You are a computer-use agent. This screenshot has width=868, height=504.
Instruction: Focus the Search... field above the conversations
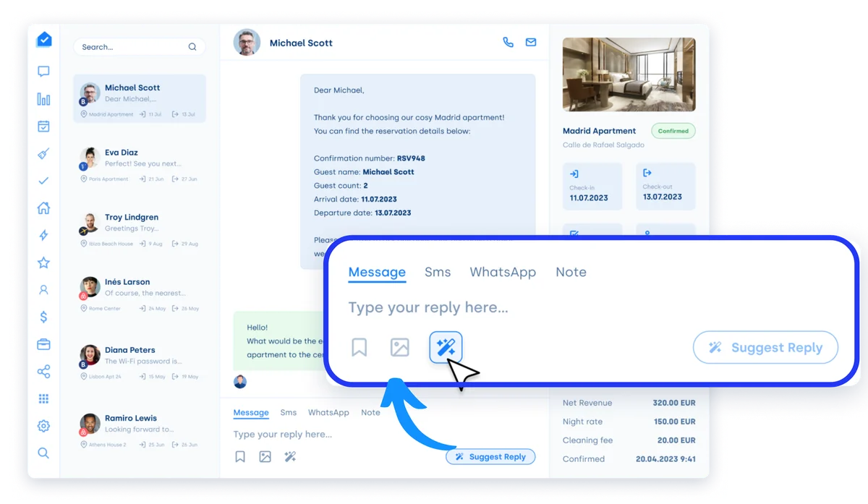[140, 47]
